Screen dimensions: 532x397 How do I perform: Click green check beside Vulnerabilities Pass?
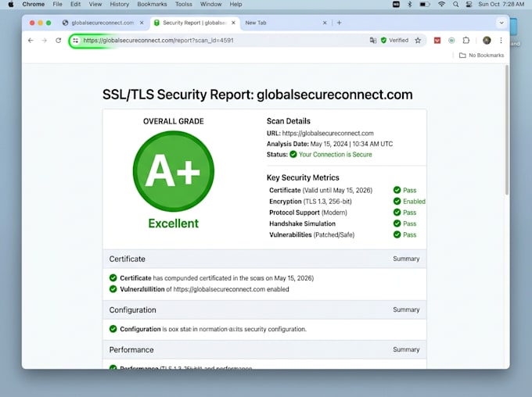coord(397,234)
